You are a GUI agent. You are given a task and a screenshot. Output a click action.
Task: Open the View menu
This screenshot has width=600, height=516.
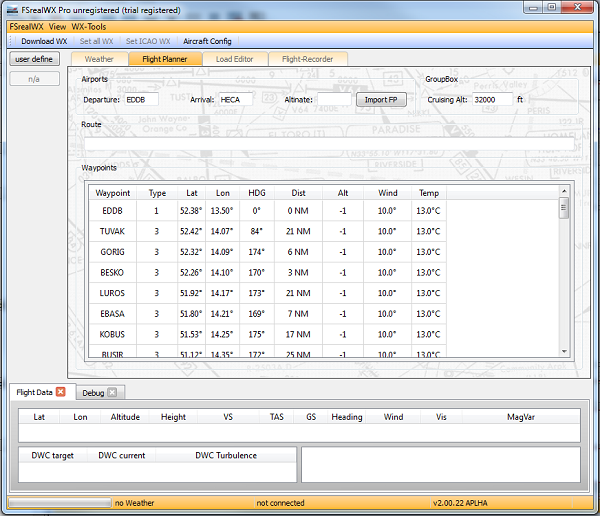(x=57, y=27)
